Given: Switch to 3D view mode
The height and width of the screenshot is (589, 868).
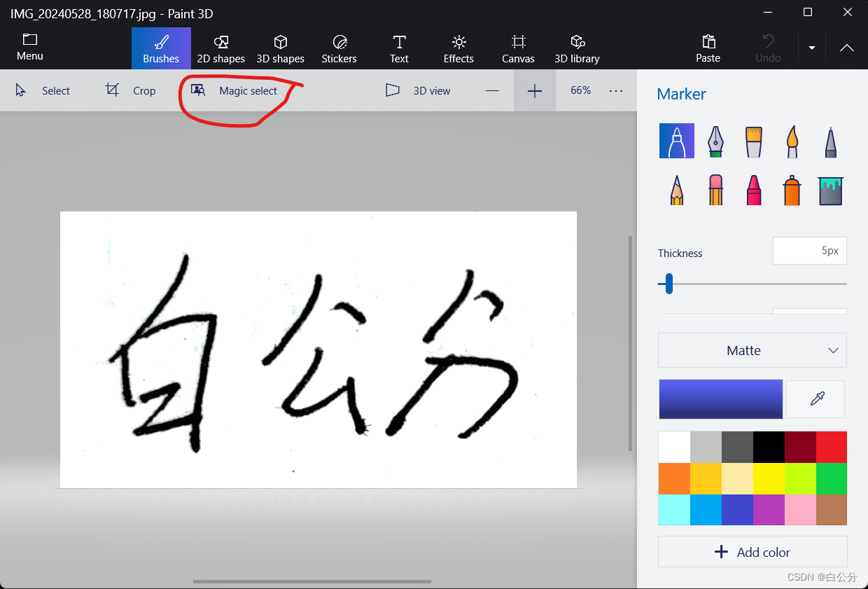Looking at the screenshot, I should point(417,90).
